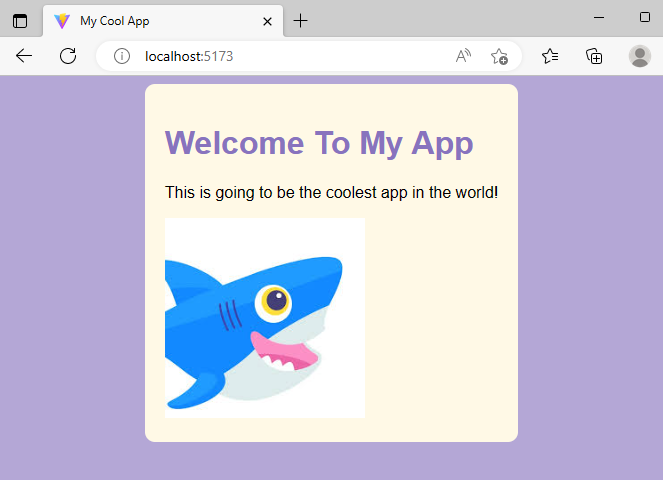Image resolution: width=663 pixels, height=480 pixels.
Task: Click the localhost:5173 address bar
Action: pyautogui.click(x=309, y=56)
